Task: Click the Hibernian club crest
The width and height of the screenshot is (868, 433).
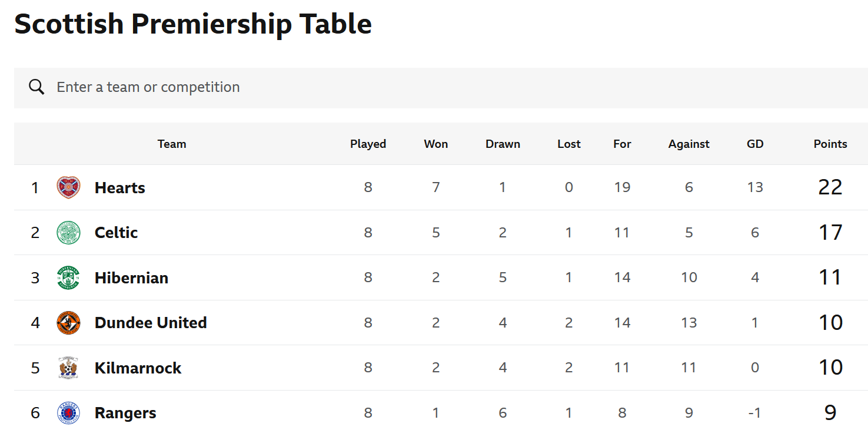Action: click(68, 278)
